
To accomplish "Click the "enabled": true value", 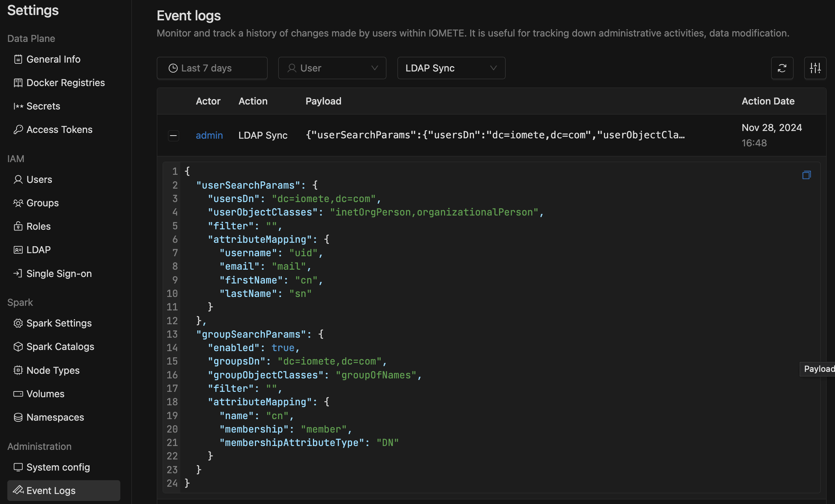I will (283, 348).
